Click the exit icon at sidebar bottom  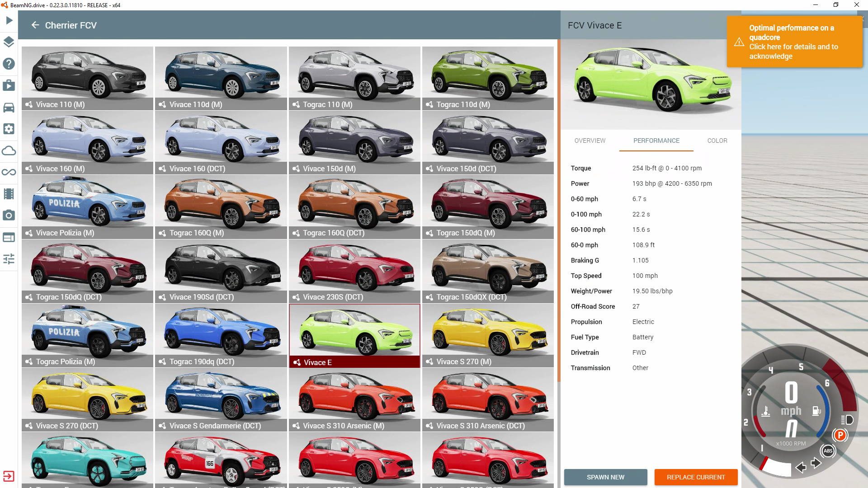(x=9, y=476)
